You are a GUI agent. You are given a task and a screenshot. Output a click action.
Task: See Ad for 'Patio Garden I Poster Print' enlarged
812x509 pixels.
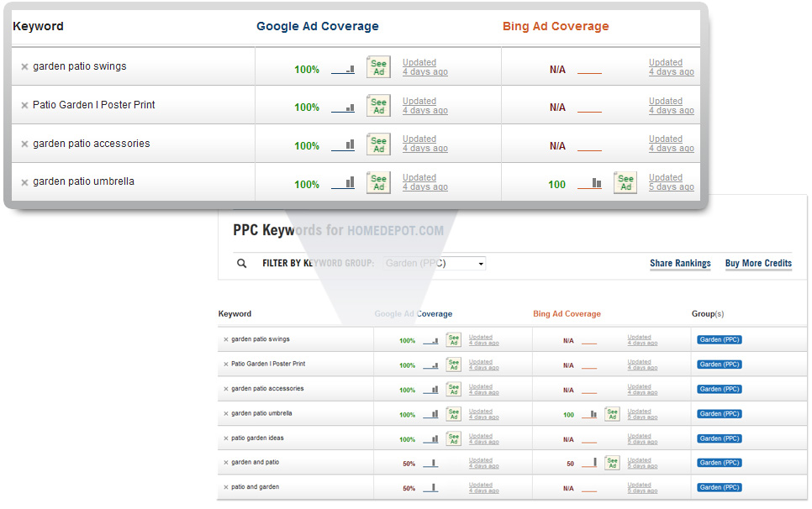(x=378, y=107)
